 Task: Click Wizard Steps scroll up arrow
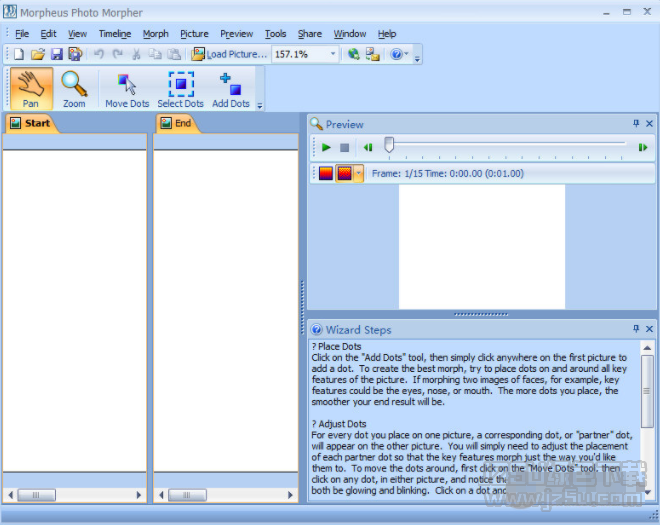[x=647, y=348]
